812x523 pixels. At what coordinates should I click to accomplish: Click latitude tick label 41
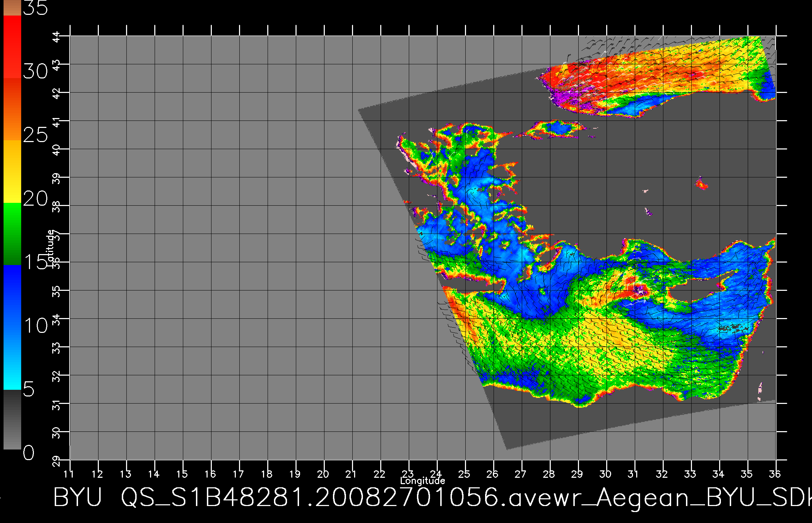click(x=56, y=122)
